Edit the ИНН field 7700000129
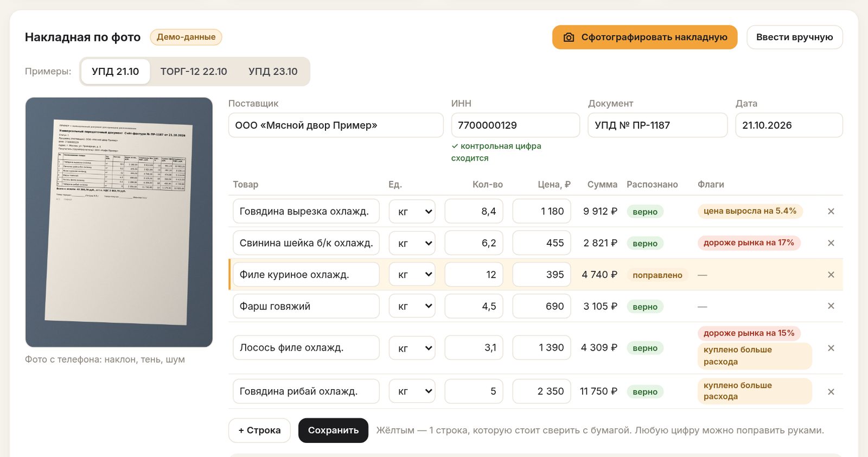868x457 pixels. tap(515, 125)
